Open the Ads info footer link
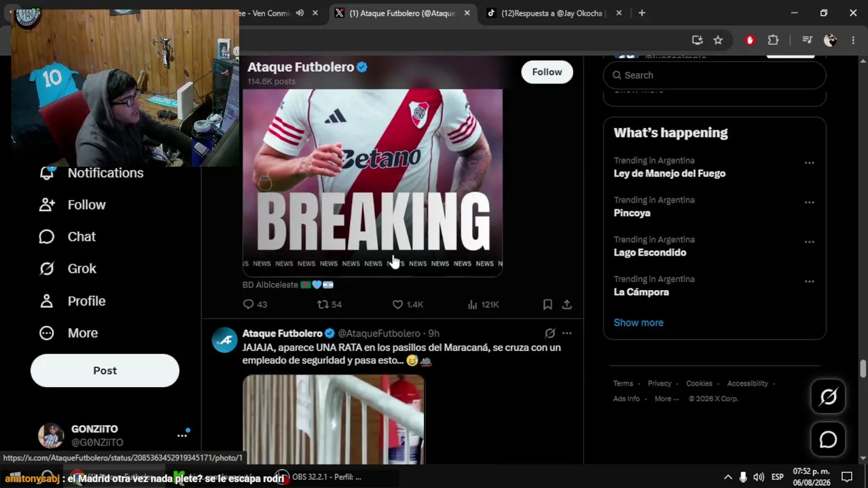The image size is (868, 488). click(x=627, y=399)
